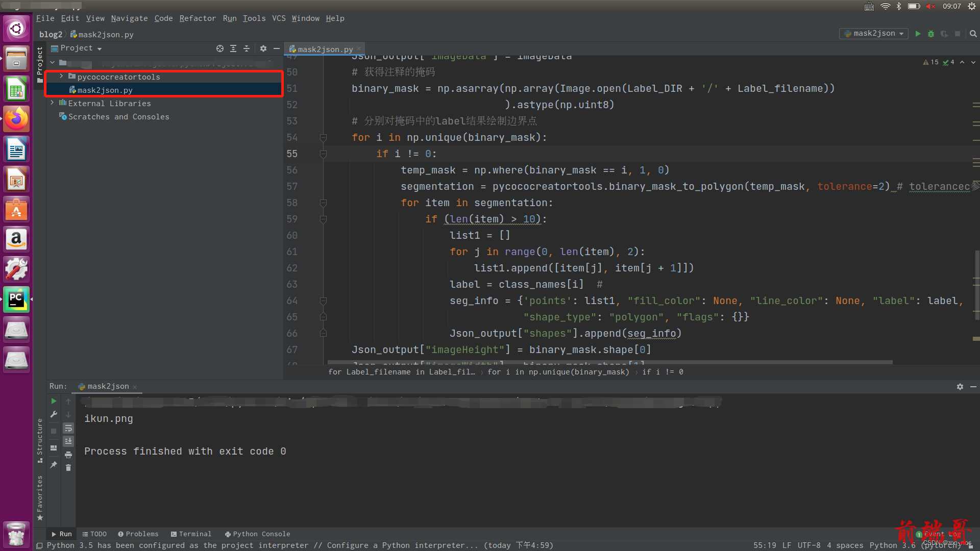This screenshot has width=980, height=551.
Task: Open Amazon icon in the dock
Action: tap(16, 239)
